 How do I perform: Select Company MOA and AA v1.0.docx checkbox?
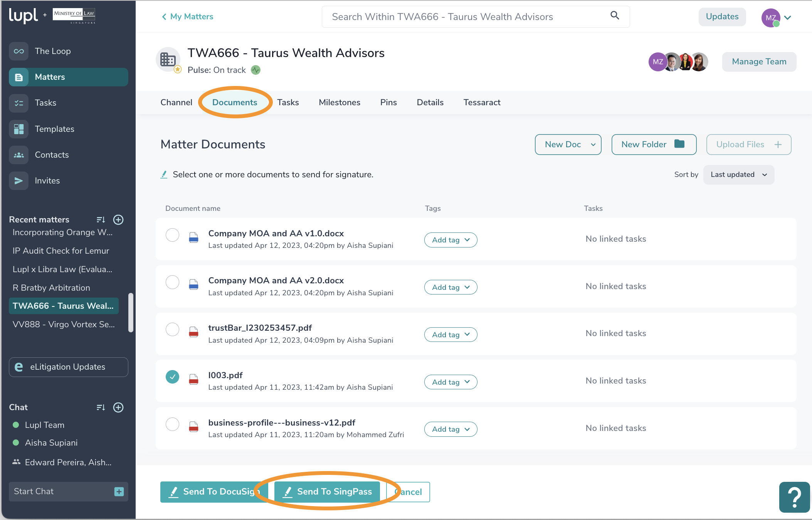[x=172, y=235]
